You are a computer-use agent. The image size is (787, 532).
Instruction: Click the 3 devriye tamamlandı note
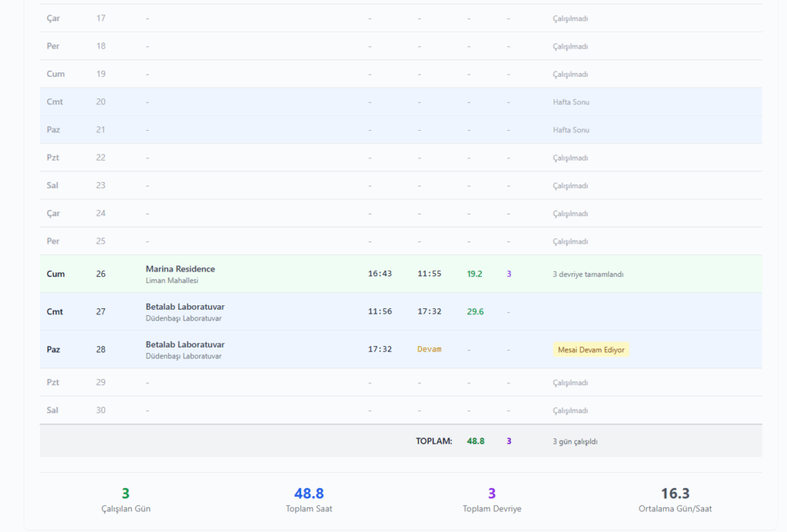tap(588, 274)
